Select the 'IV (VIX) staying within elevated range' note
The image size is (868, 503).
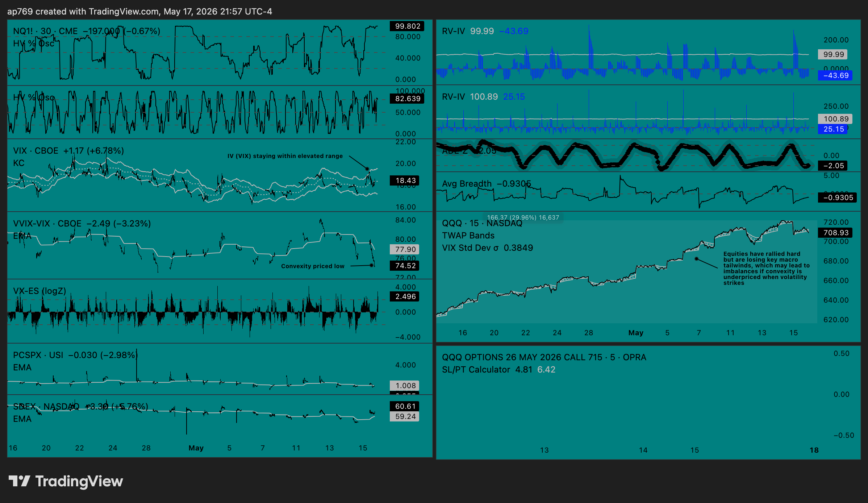pyautogui.click(x=285, y=156)
